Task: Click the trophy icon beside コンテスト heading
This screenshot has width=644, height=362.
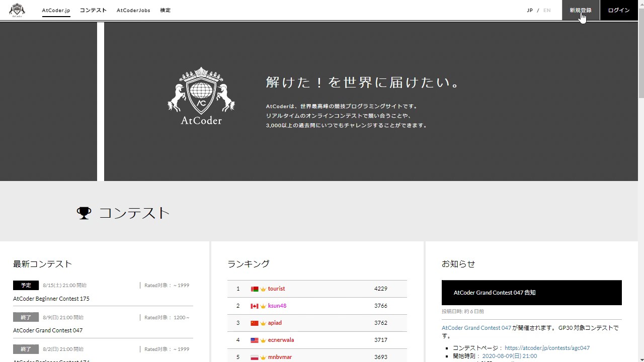Action: click(x=84, y=213)
